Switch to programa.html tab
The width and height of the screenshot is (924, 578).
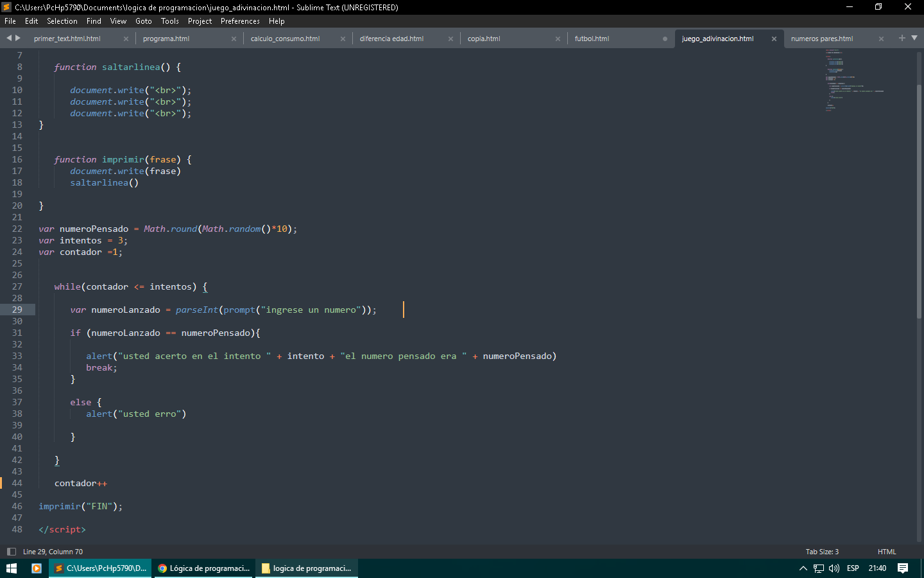click(166, 39)
